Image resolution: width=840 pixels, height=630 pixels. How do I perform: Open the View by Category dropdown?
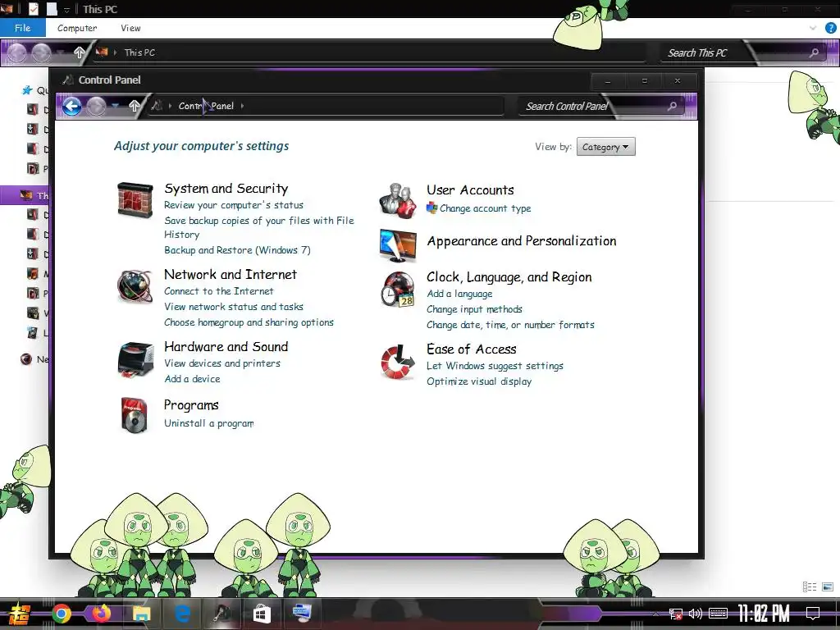pos(606,147)
